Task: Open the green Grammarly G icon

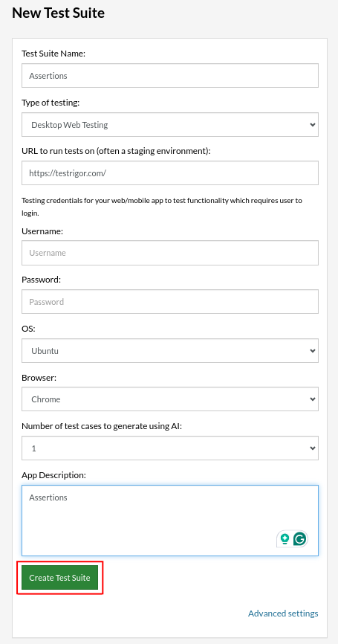Action: tap(300, 538)
